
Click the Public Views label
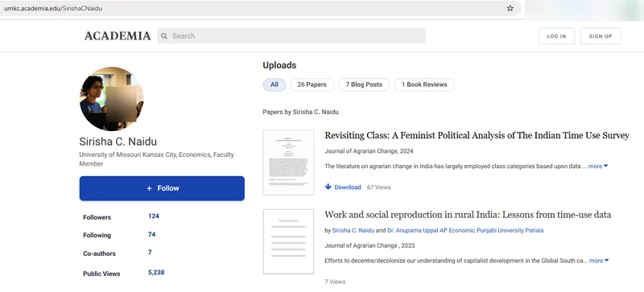coord(101,273)
